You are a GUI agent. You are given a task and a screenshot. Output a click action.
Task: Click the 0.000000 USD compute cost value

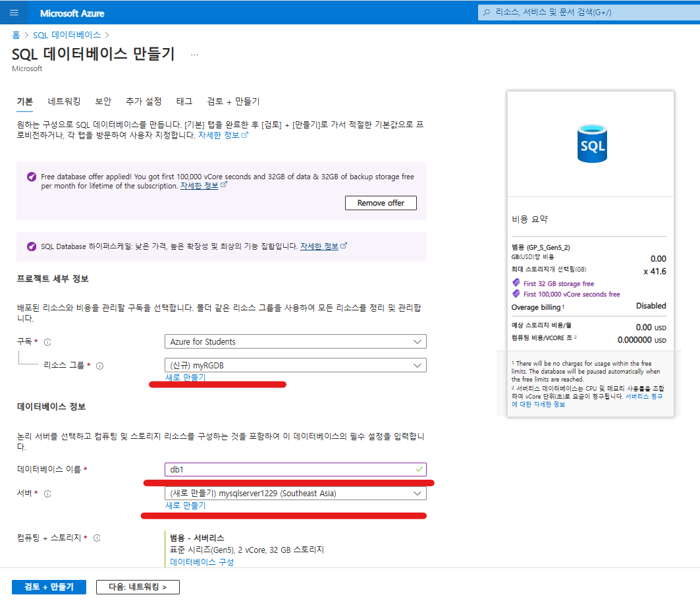(642, 339)
